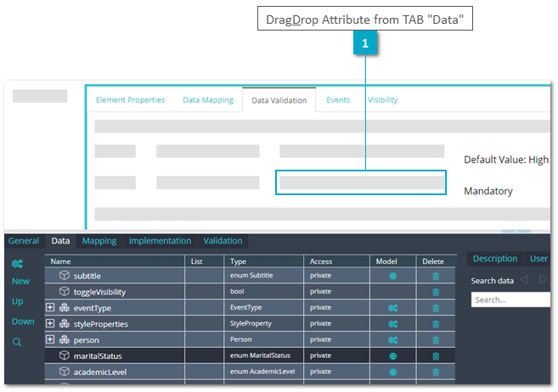Select the Data tab in bottom panel
The width and height of the screenshot is (558, 392).
60,241
